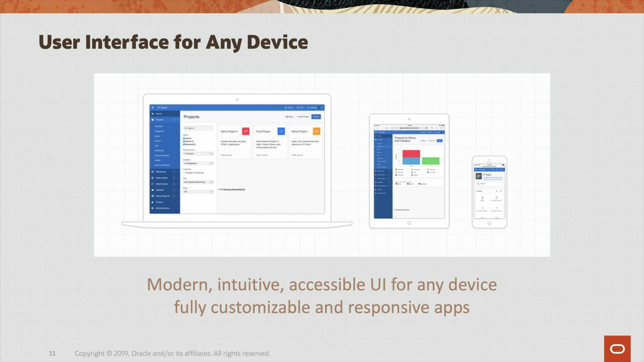
Task: Click the green bar in tablet chart
Action: (431, 161)
